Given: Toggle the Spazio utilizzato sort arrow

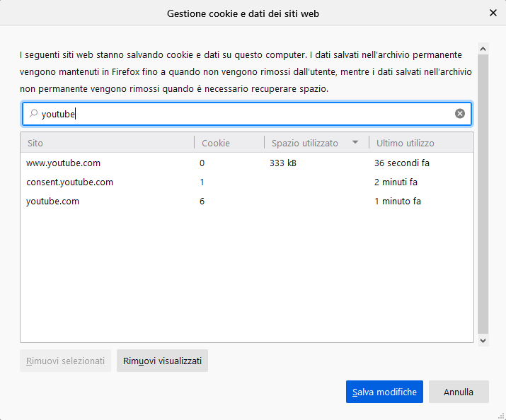Looking at the screenshot, I should point(355,142).
